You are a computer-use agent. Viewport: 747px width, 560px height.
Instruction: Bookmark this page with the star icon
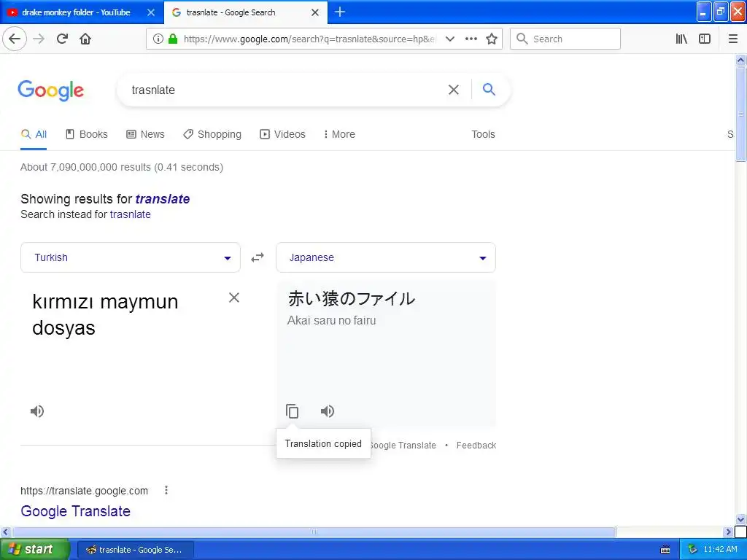click(492, 39)
